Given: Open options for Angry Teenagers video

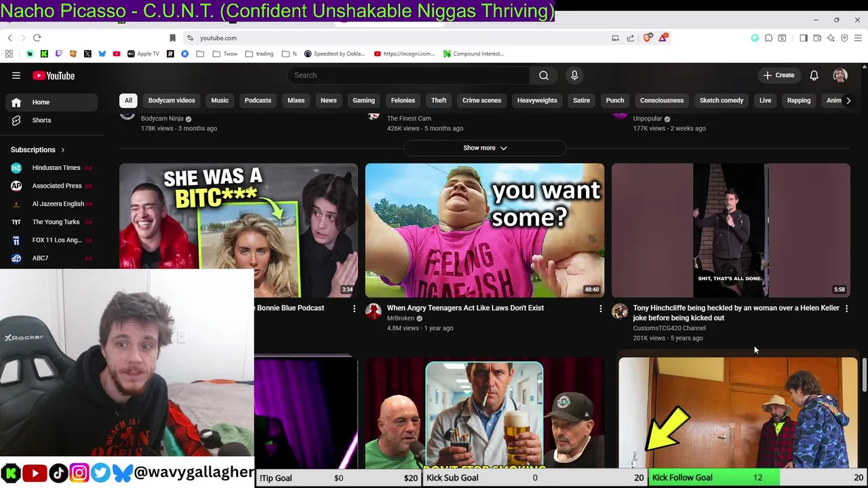Looking at the screenshot, I should tap(600, 308).
